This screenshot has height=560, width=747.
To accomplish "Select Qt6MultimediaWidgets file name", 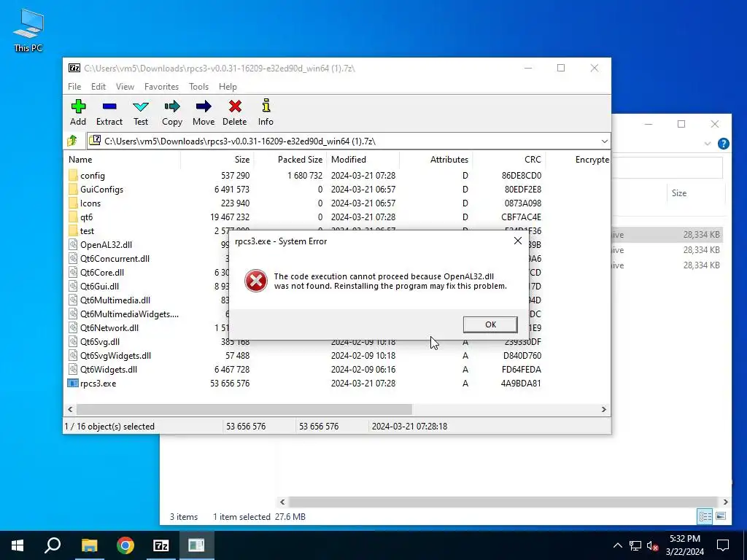I will tap(130, 314).
